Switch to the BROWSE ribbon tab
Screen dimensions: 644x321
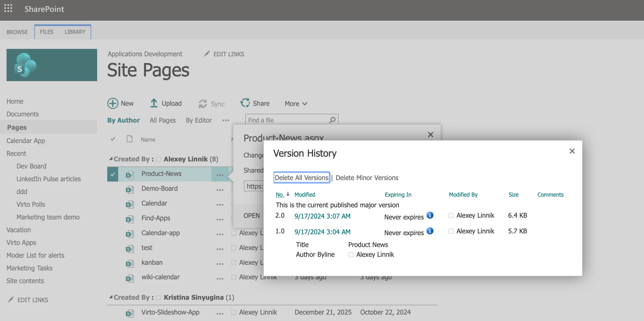tap(17, 32)
